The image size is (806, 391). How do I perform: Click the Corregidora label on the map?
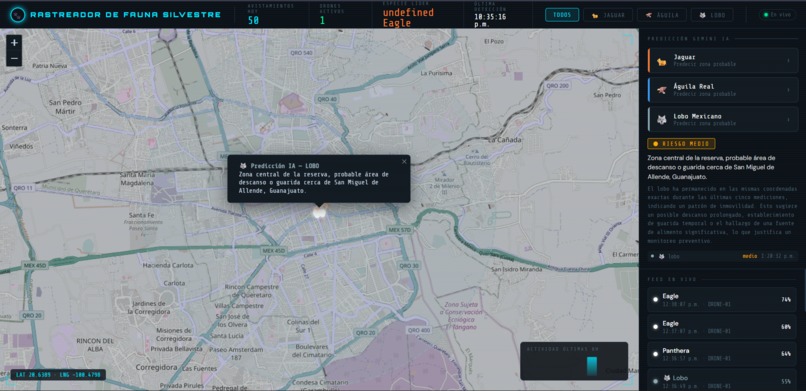tap(157, 367)
